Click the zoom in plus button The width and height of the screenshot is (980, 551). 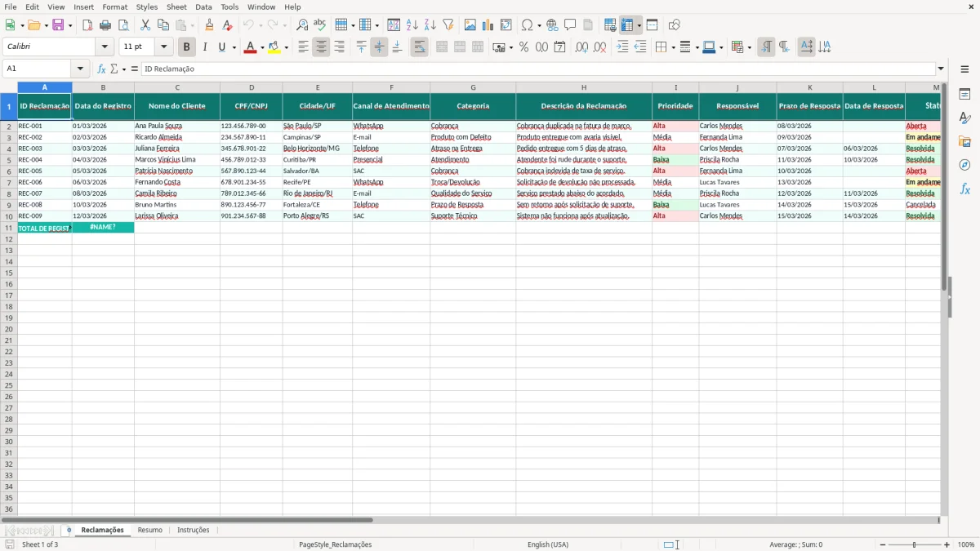click(947, 544)
